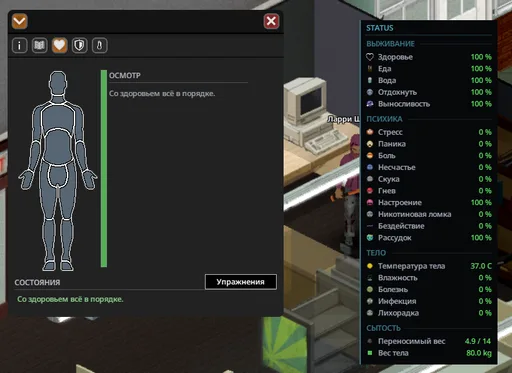Click the rest icon beside Отдохнуть

370,92
